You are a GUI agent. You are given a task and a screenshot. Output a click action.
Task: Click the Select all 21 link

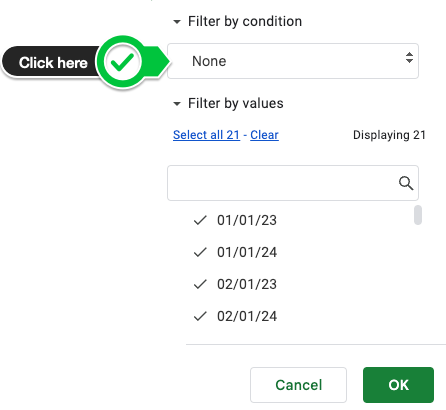(206, 135)
